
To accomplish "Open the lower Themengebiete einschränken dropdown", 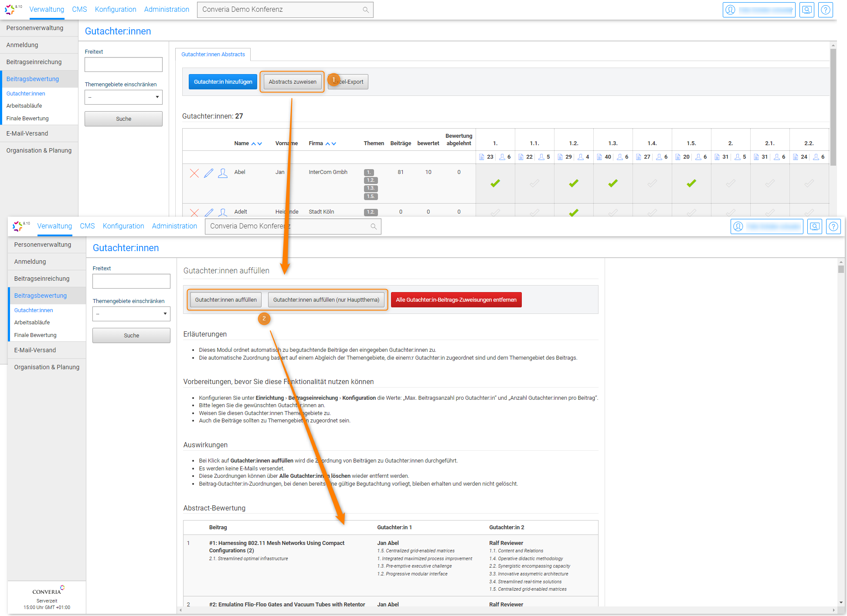I will 131,314.
